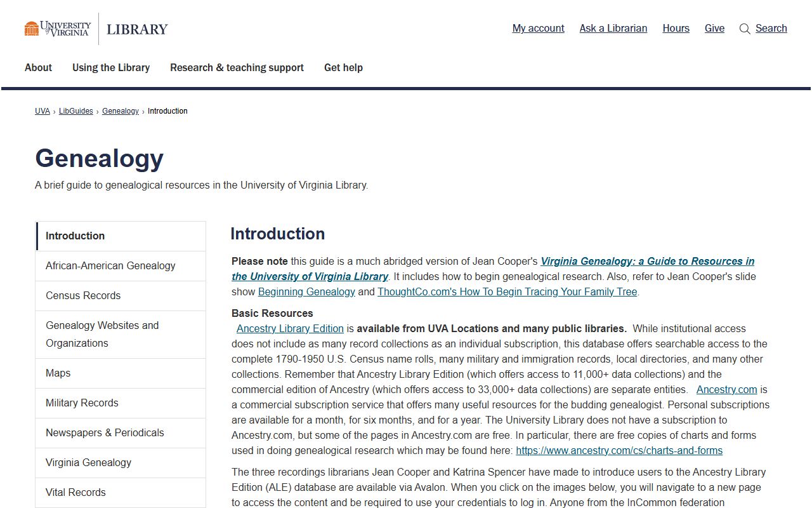Open ancestry.com charts-and-forms URL

[x=619, y=451]
